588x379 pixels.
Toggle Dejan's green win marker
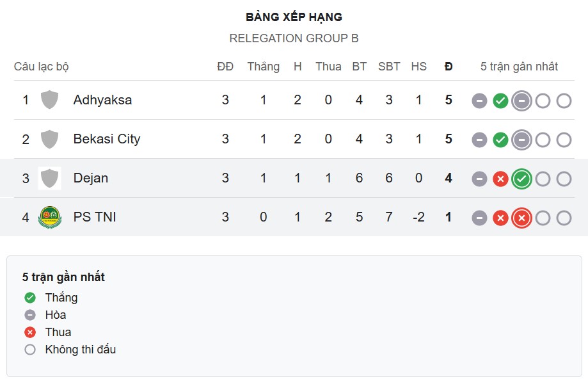click(521, 179)
